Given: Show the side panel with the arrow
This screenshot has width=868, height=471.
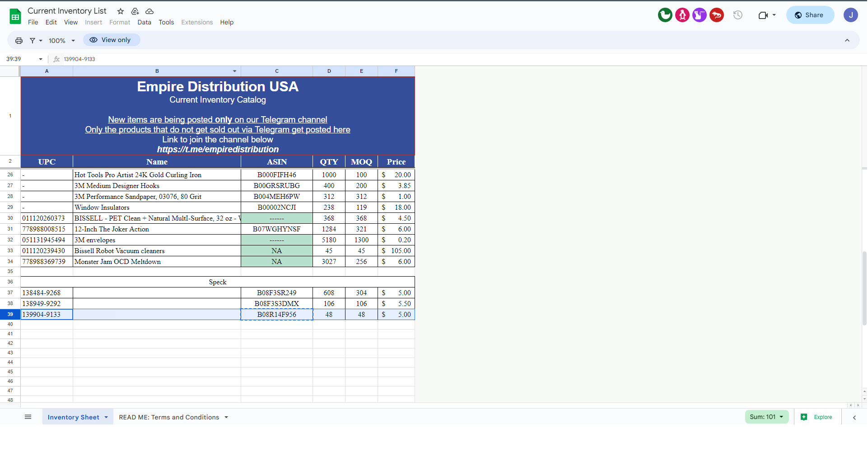Looking at the screenshot, I should click(854, 418).
